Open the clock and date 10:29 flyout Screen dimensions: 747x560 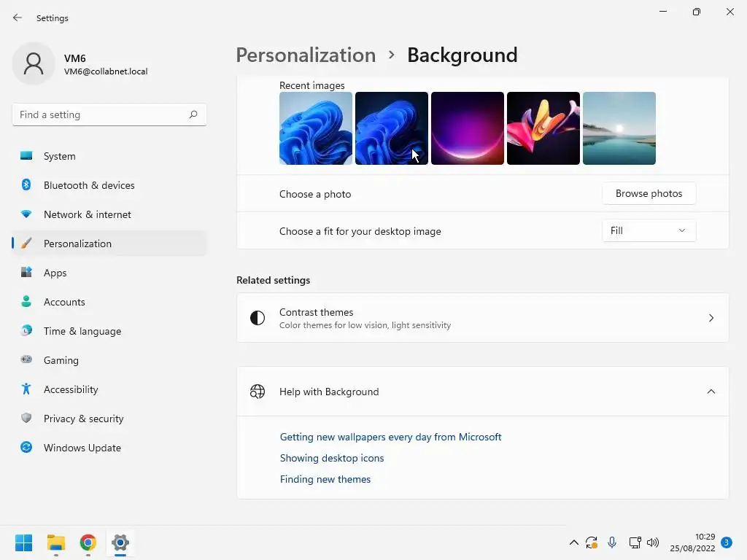[x=692, y=542]
